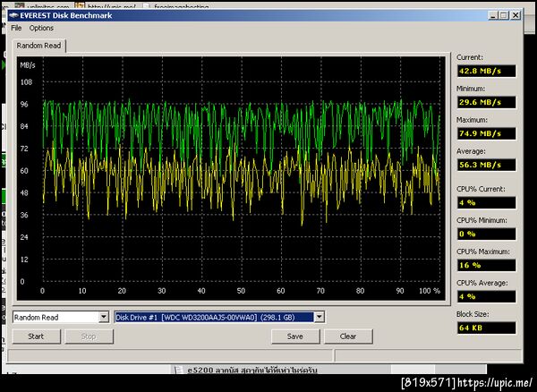Screen dimensions: 537x392
Task: Click the CPU% Maximum 16 % value
Action: point(486,265)
